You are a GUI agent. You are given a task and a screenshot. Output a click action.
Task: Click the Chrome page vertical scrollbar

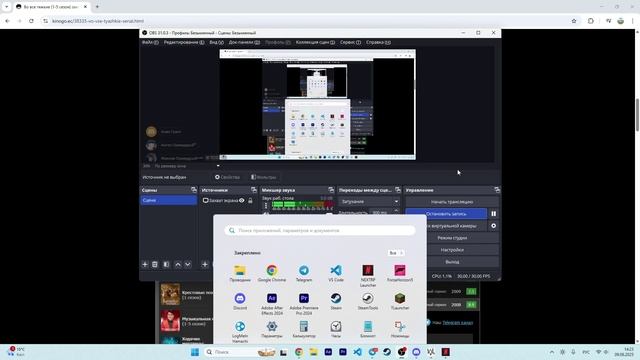637,115
